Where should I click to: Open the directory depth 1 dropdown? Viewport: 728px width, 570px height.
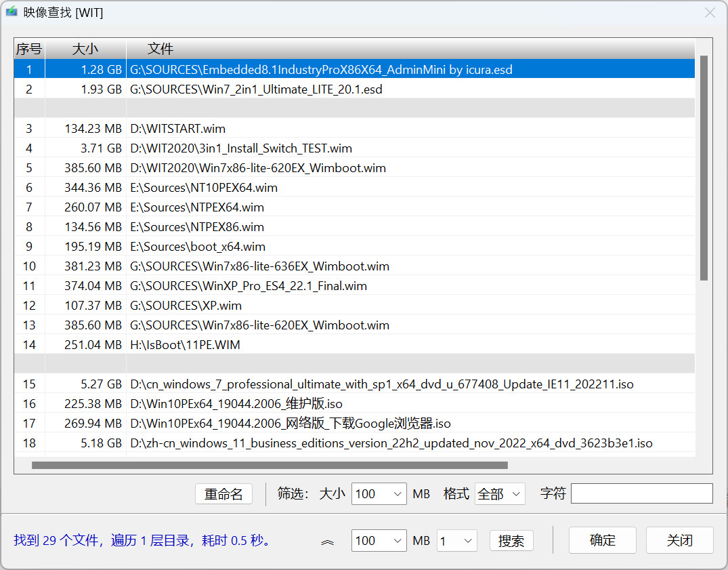[x=457, y=541]
